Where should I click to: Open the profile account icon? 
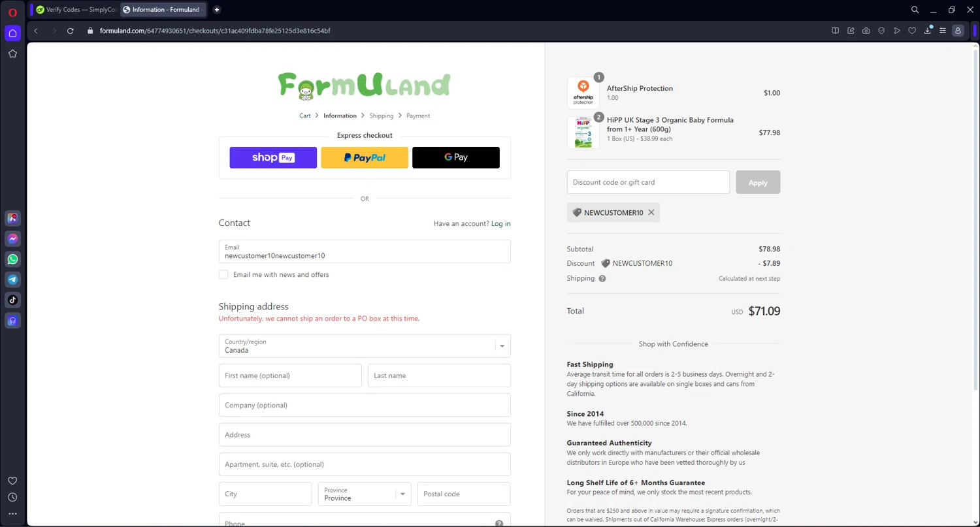[x=958, y=31]
